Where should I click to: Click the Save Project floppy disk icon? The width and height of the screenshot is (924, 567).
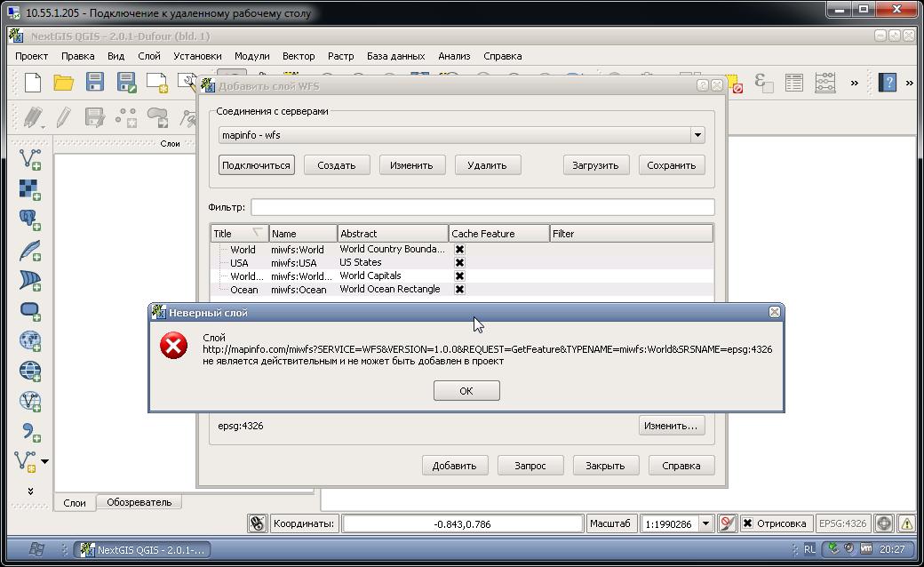pos(95,82)
